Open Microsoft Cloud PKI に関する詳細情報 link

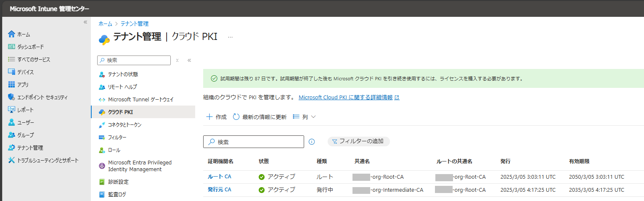(x=349, y=97)
